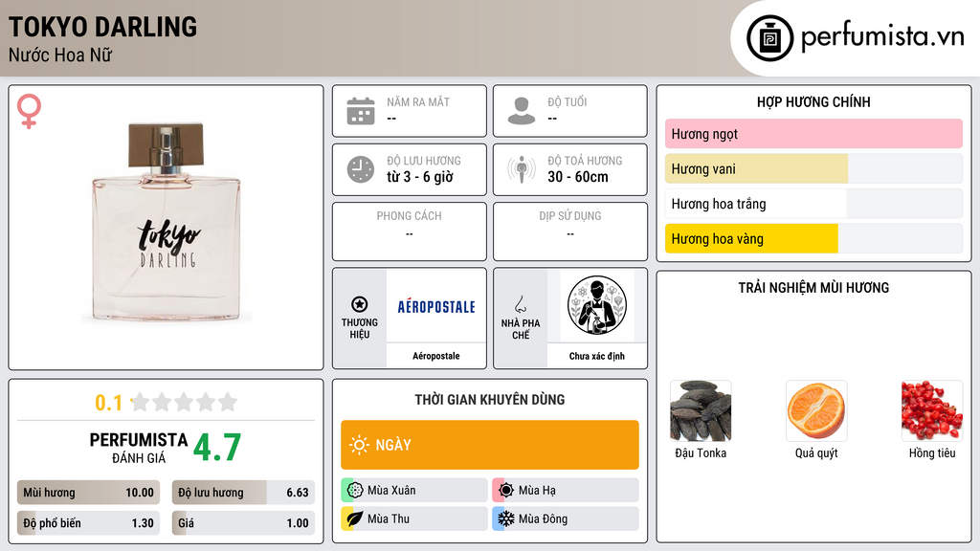
Task: Click the Độ lưu hương 6.63 rating bar
Action: (x=243, y=493)
